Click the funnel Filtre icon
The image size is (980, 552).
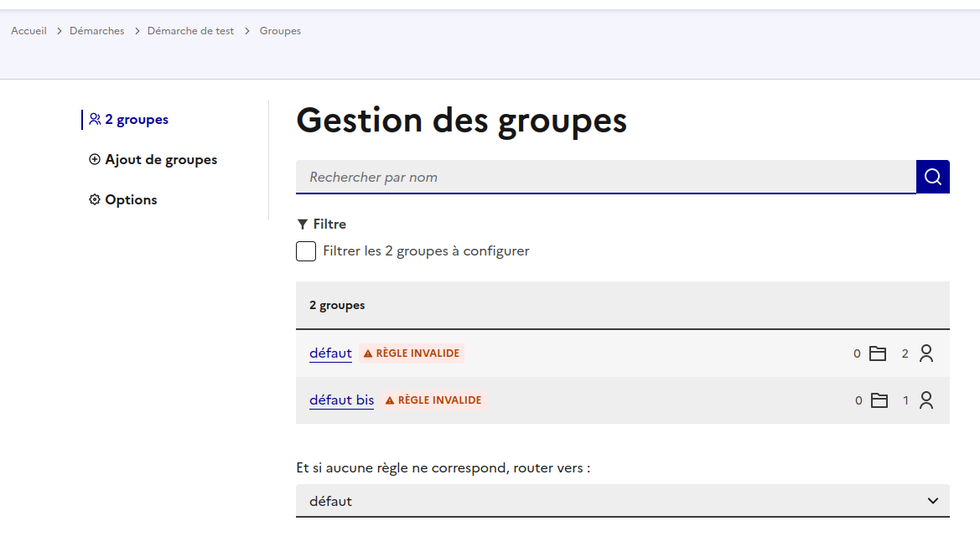[302, 224]
